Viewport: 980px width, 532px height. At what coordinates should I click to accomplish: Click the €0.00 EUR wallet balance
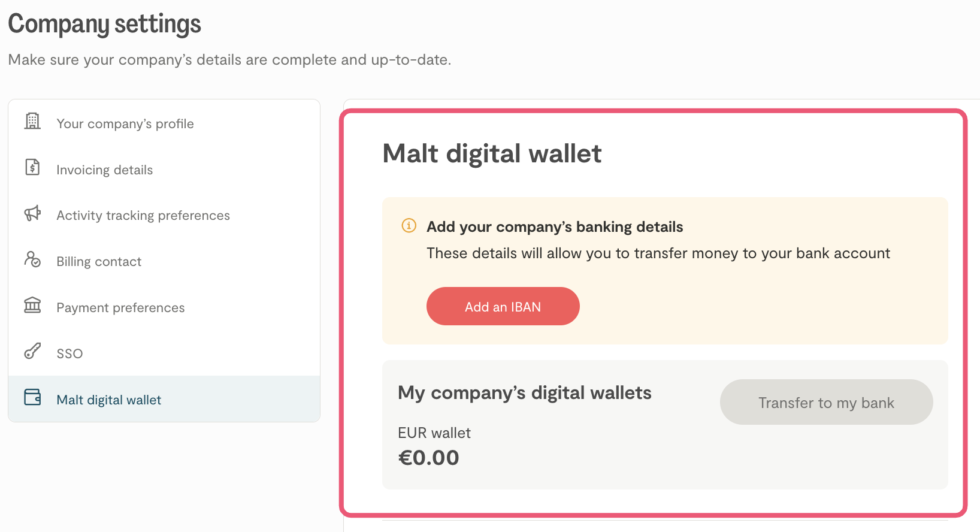click(x=429, y=458)
